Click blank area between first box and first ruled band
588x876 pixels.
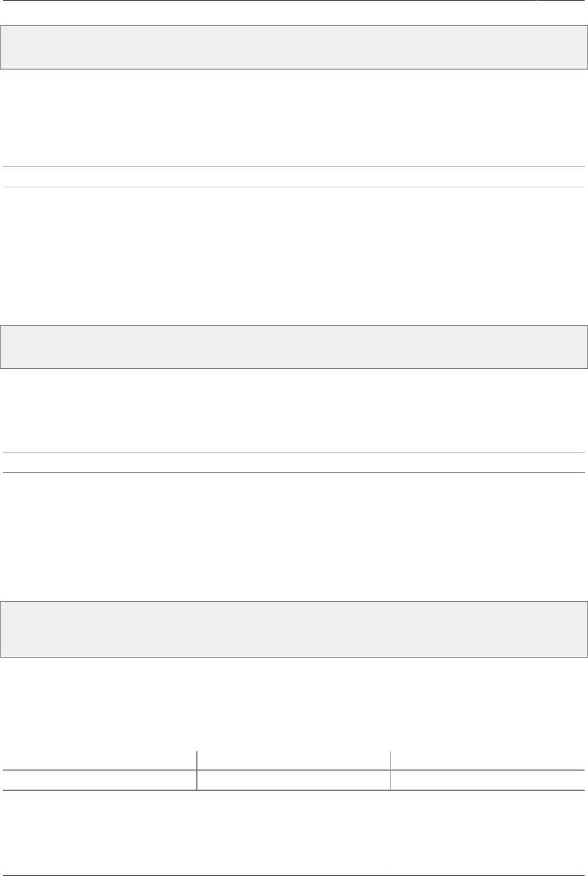tap(294, 118)
